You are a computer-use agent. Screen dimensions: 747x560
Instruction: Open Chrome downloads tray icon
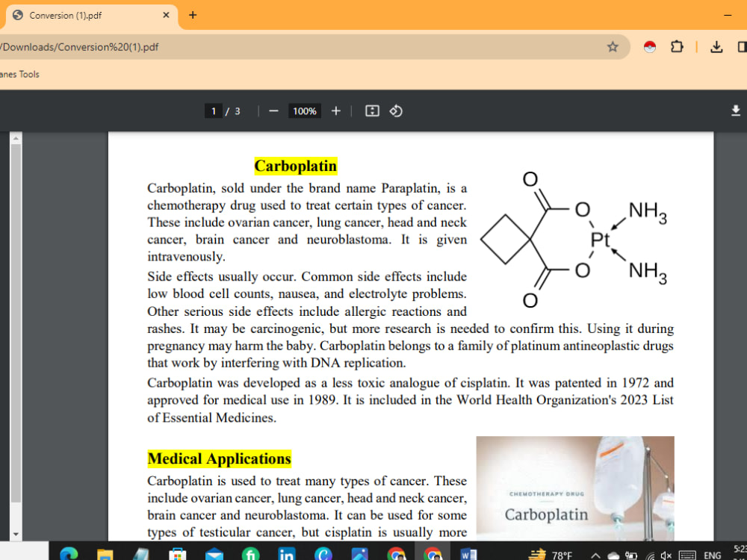pos(716,46)
